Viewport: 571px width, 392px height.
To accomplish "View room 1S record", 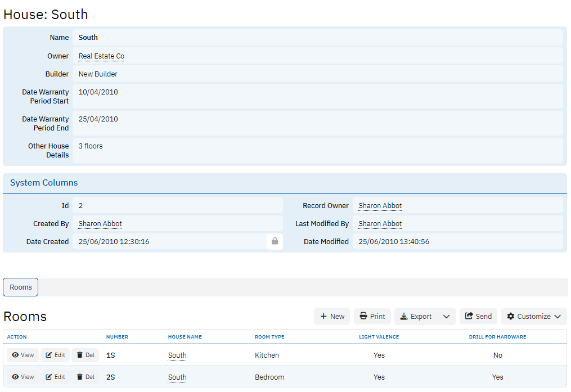I will (23, 355).
